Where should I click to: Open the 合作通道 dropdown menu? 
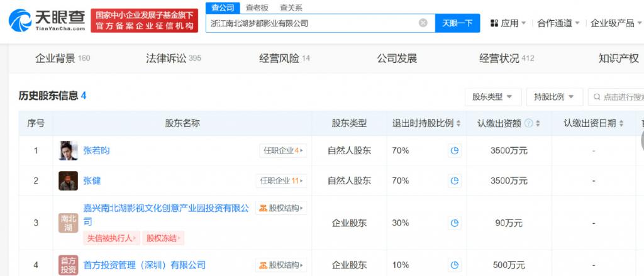(558, 23)
